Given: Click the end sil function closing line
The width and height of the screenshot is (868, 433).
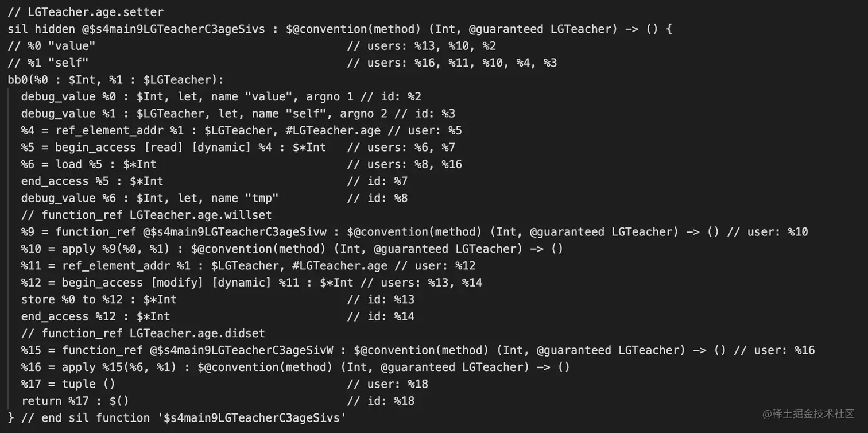Looking at the screenshot, I should click(177, 417).
